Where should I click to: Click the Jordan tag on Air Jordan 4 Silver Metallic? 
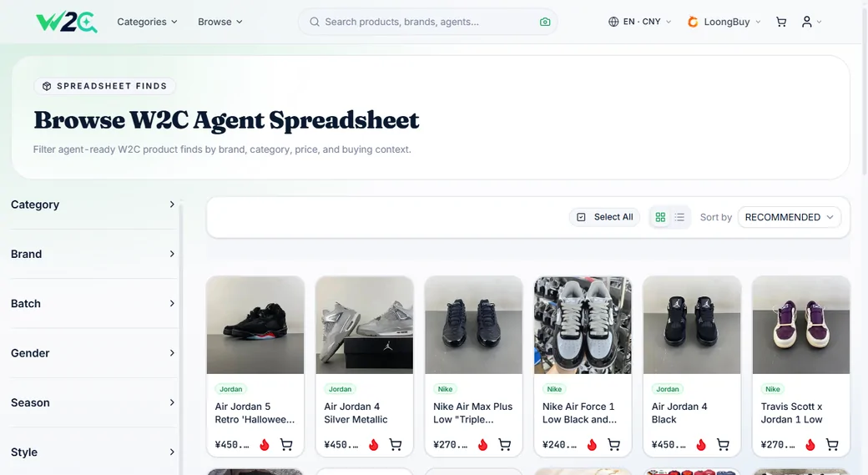pyautogui.click(x=340, y=389)
